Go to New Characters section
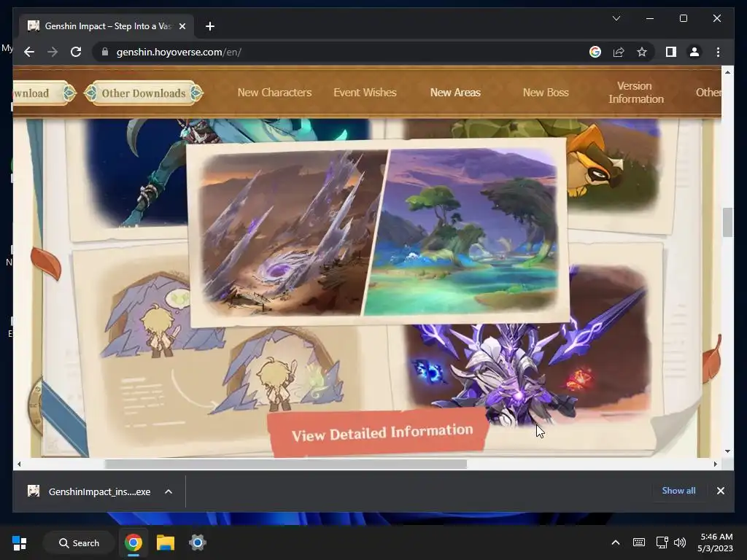This screenshot has width=747, height=560. (274, 93)
